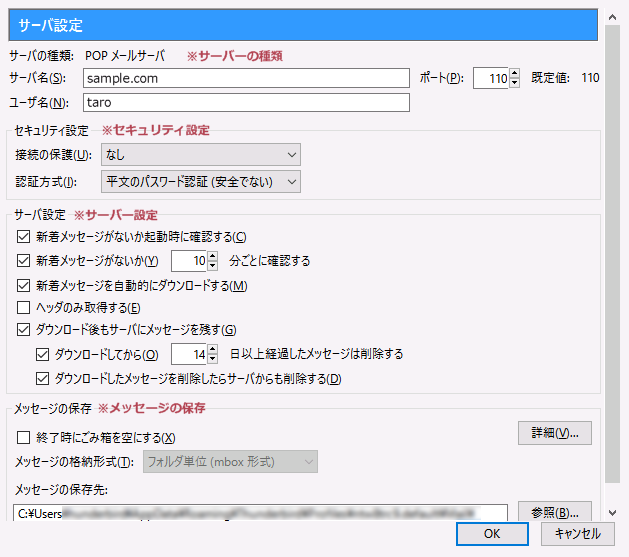Enable ヘッダのみ取得する checkbox
629x557 pixels.
click(25, 307)
